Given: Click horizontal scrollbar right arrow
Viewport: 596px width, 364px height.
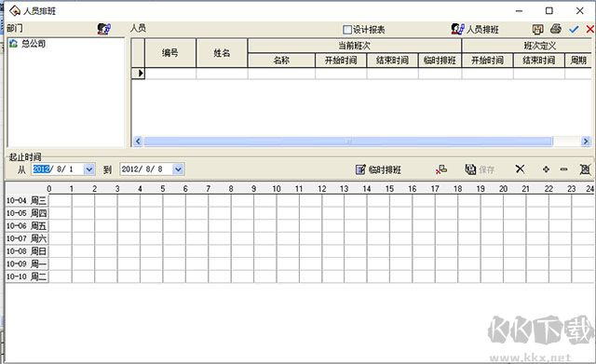Looking at the screenshot, I should (586, 142).
